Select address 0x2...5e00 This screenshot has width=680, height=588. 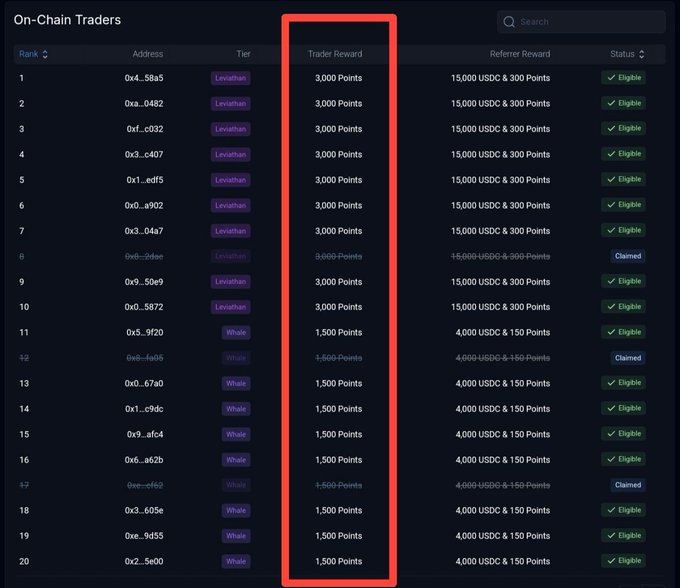point(144,562)
